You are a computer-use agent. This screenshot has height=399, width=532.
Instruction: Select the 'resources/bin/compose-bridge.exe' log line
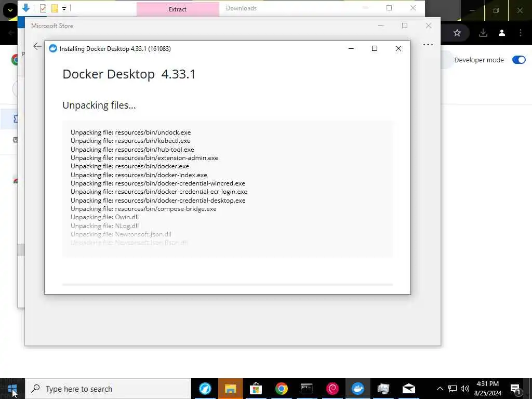(x=143, y=209)
